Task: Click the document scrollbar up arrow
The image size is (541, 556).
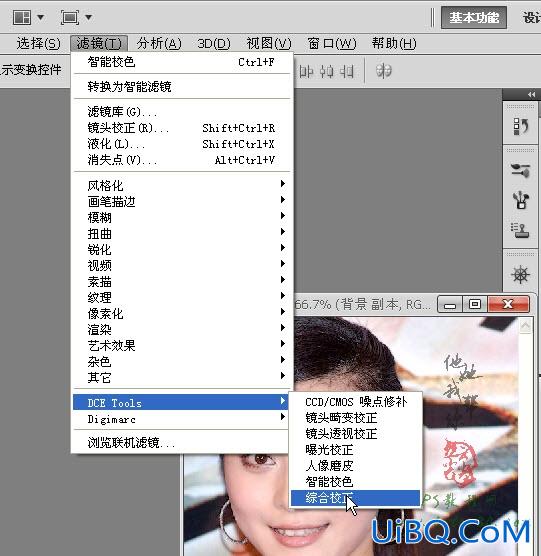Action: (x=525, y=326)
